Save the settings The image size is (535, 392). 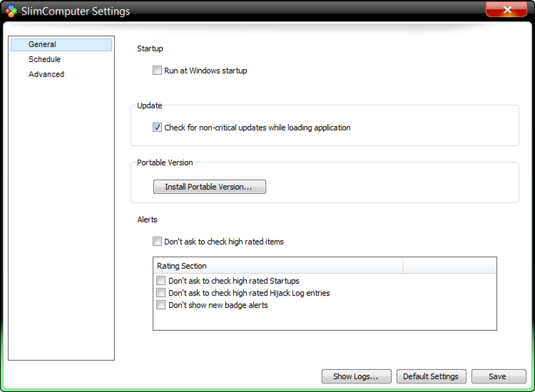[498, 376]
